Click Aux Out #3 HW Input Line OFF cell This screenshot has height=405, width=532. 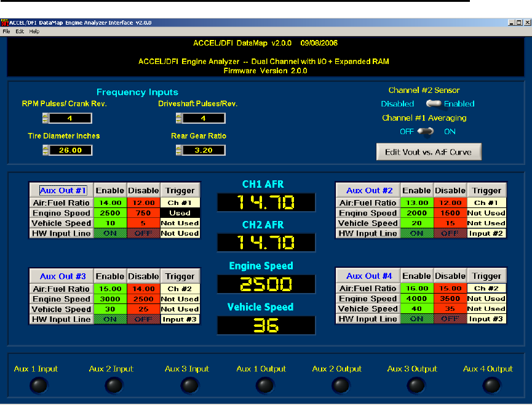[x=143, y=319]
